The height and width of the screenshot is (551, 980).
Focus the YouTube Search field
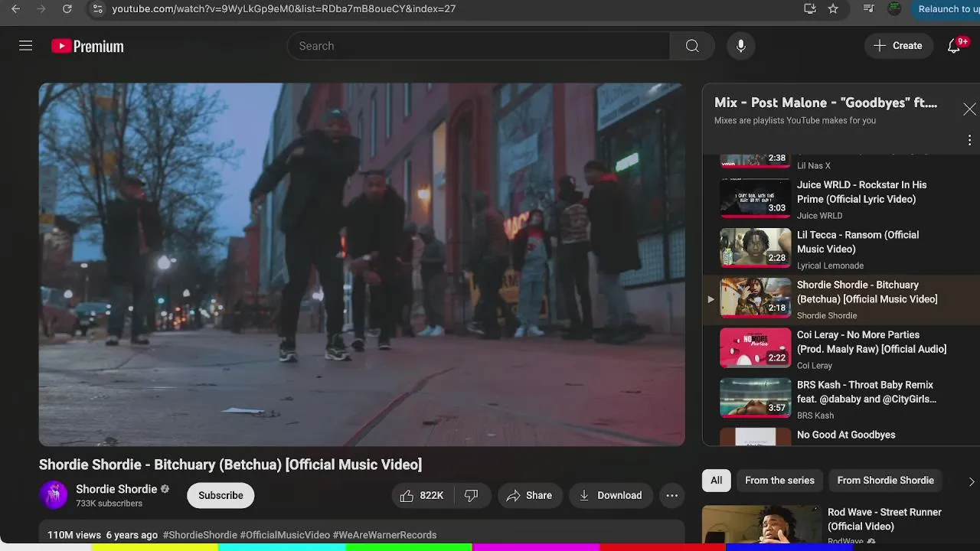pos(479,46)
